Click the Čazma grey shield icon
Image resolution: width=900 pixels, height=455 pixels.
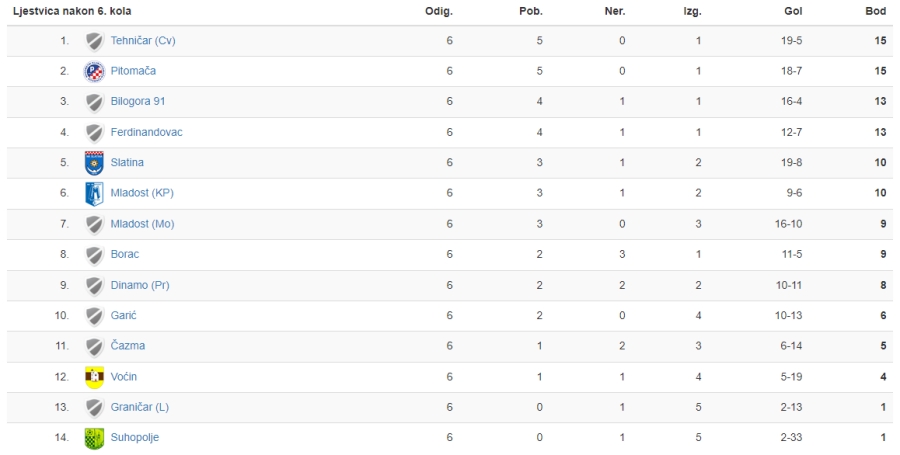click(x=94, y=347)
